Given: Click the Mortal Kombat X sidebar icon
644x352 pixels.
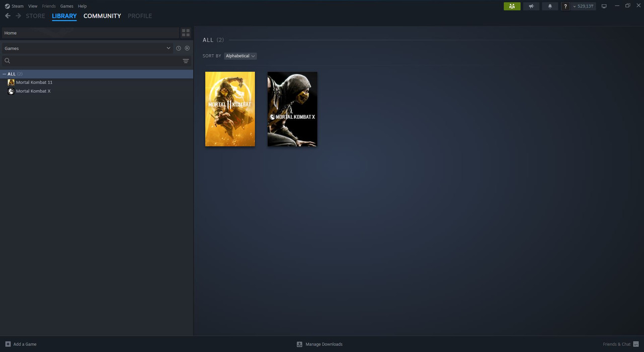Looking at the screenshot, I should pyautogui.click(x=11, y=91).
